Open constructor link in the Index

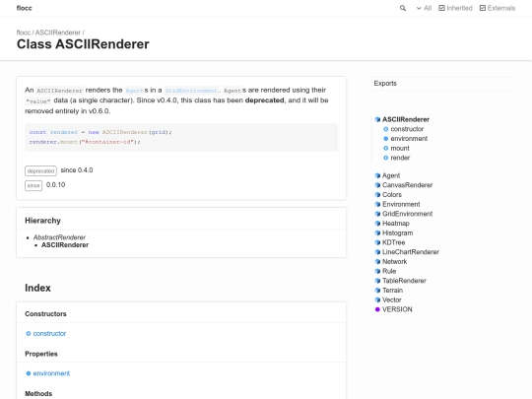[x=49, y=334]
